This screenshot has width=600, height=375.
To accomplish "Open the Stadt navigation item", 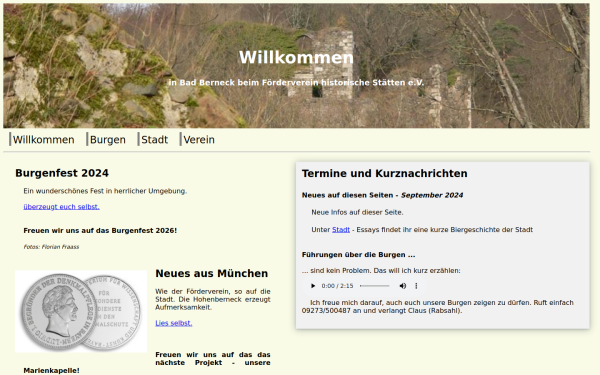I will tap(153, 140).
